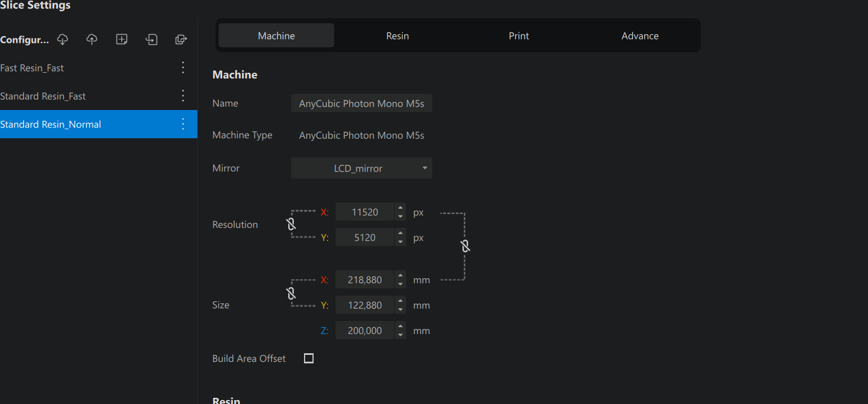The image size is (868, 404).
Task: Toggle the Size X/Y link icon
Action: [291, 293]
